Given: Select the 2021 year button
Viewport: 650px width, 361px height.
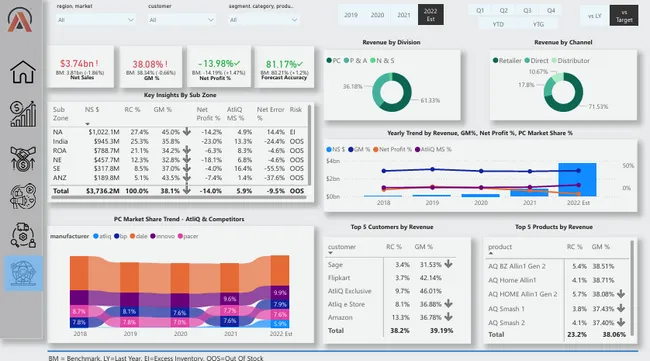Looking at the screenshot, I should click(x=404, y=15).
